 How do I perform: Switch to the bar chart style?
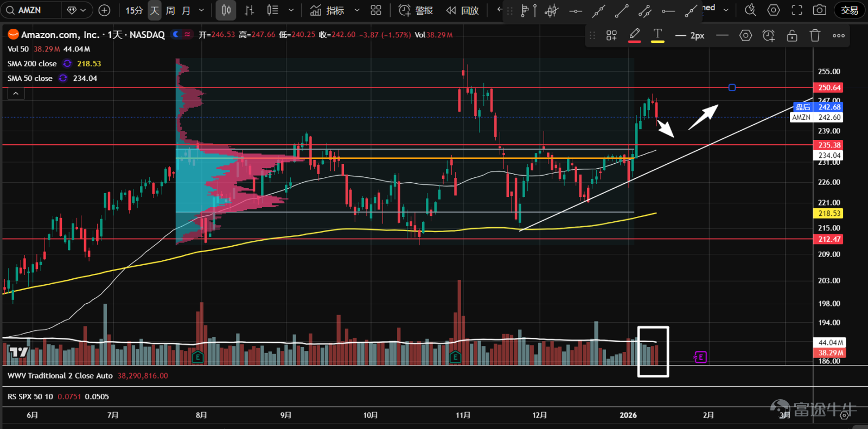[x=250, y=10]
